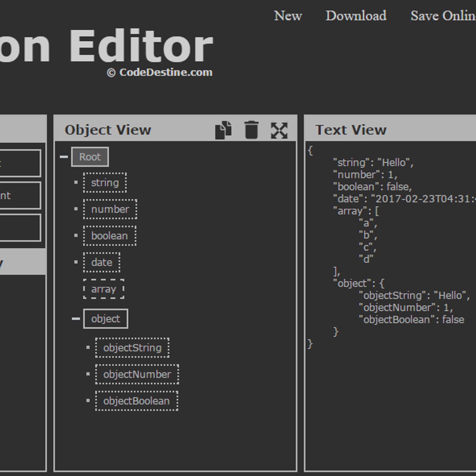Viewport: 476px width, 476px height.
Task: Select the array node
Action: pyautogui.click(x=104, y=289)
